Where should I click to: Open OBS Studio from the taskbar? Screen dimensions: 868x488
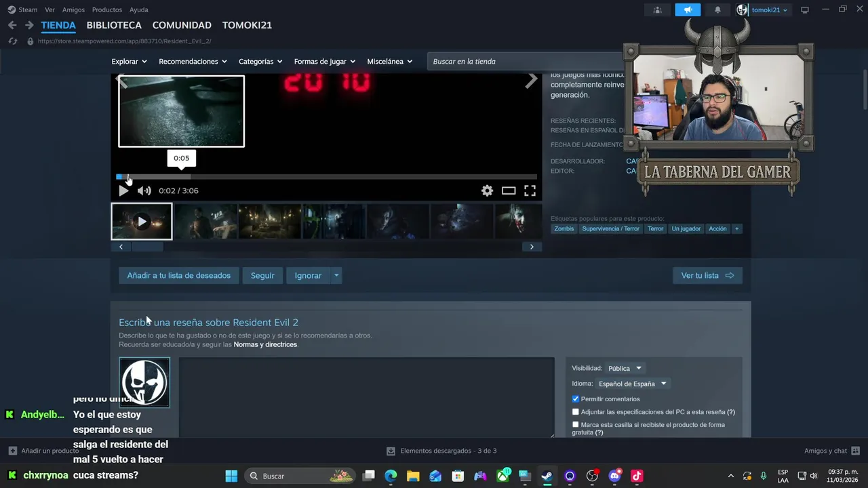click(592, 476)
